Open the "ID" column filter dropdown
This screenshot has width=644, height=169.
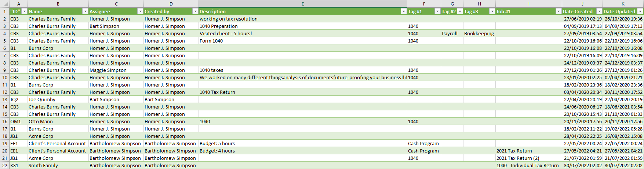point(24,11)
